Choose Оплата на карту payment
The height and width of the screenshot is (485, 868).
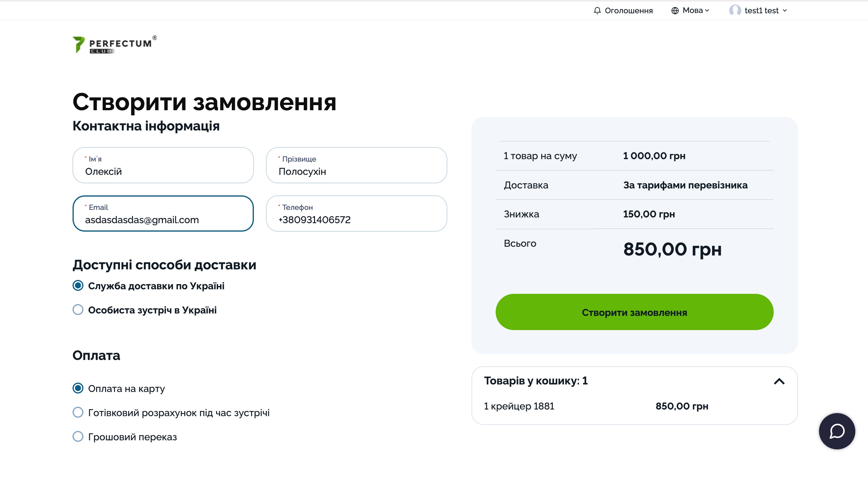coord(78,388)
